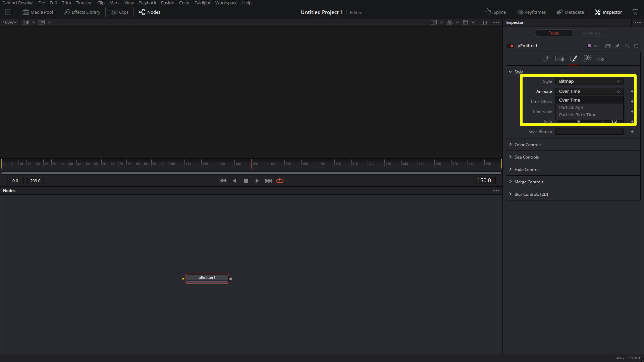Toggle the pEmitter1 enable switch
Image resolution: width=644 pixels, height=362 pixels.
(x=511, y=46)
